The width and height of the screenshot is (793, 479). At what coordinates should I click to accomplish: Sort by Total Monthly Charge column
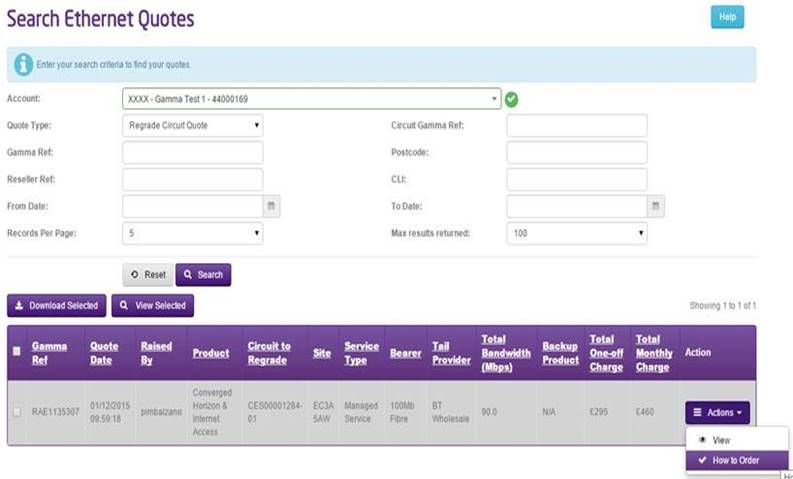pos(654,353)
